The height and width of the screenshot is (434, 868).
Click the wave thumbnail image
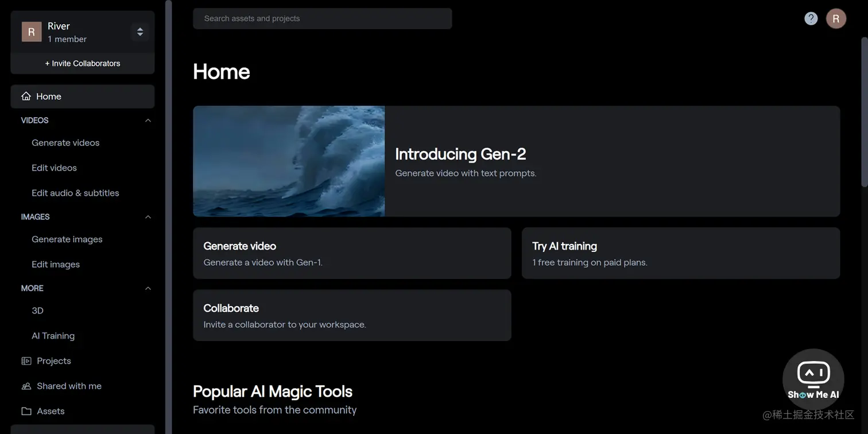[x=289, y=161]
